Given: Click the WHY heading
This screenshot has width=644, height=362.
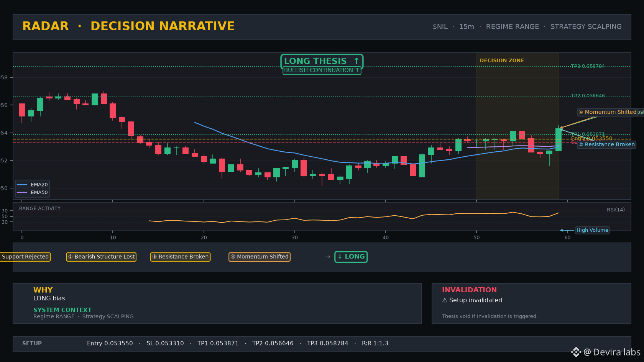Looking at the screenshot, I should click(x=43, y=290).
